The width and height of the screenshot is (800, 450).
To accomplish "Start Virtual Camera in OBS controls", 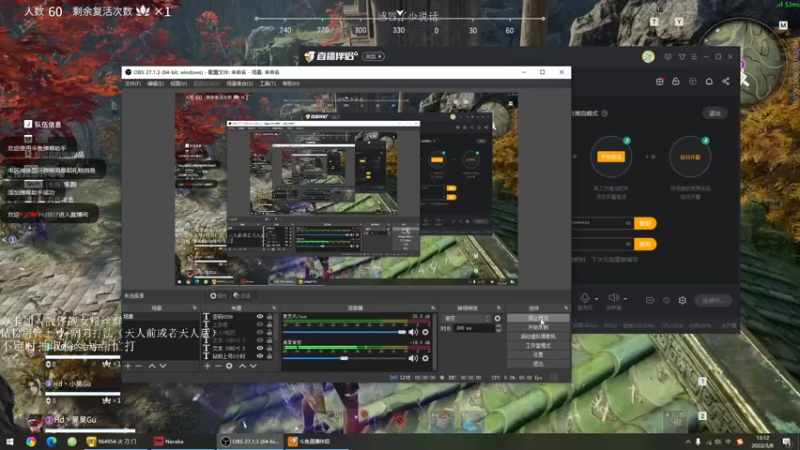I will pos(538,336).
